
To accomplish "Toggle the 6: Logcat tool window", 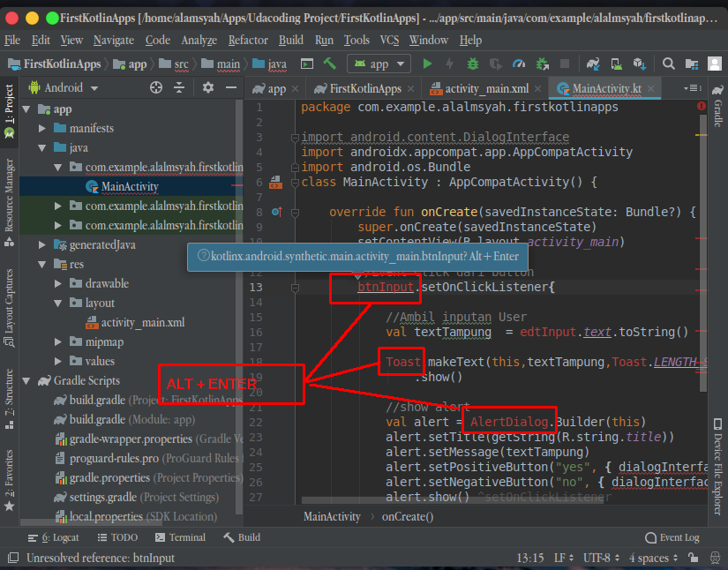I will click(x=53, y=537).
